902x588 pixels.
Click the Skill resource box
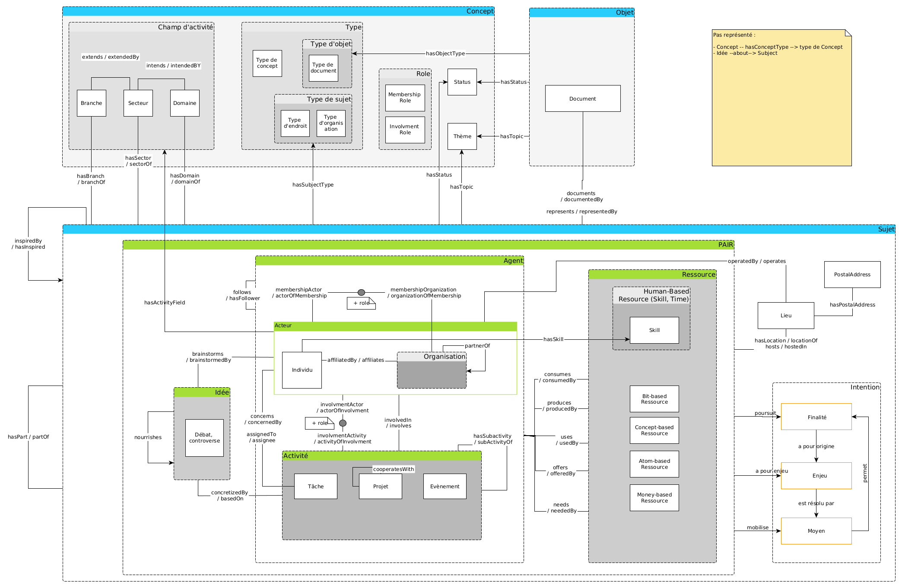click(x=654, y=330)
